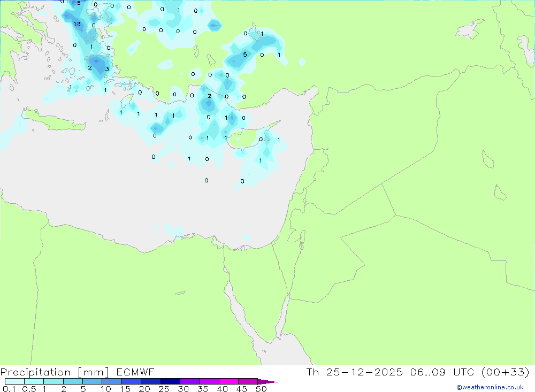Select the 'Precipitation [mm]' title text
535x392 pixels.
coord(55,372)
